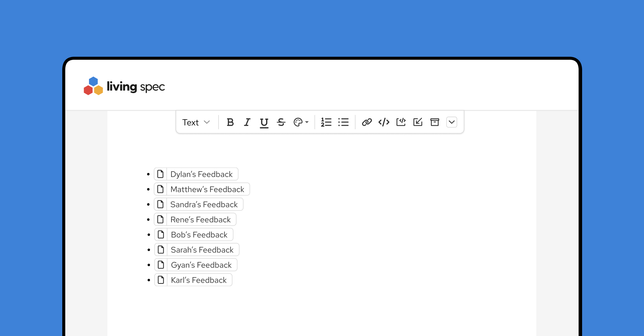The image size is (644, 336).
Task: Click the living spec logo
Action: [124, 86]
